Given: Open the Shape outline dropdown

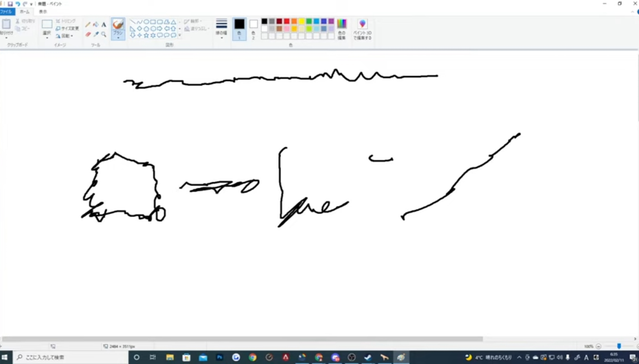Looking at the screenshot, I should point(193,21).
